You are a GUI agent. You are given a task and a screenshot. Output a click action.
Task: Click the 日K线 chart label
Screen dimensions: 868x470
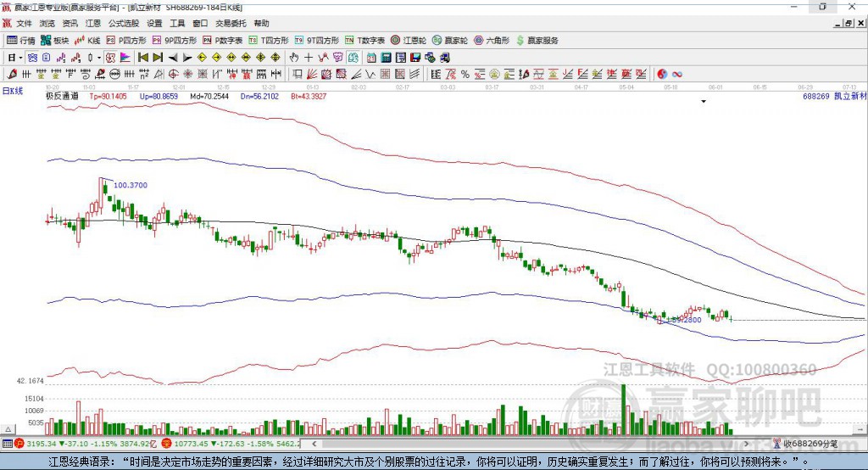[12, 92]
